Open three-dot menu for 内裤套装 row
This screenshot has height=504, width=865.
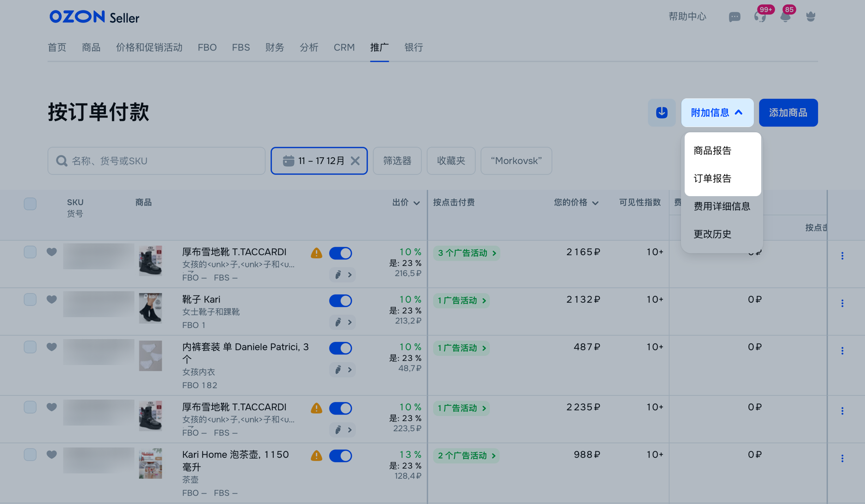coord(842,351)
